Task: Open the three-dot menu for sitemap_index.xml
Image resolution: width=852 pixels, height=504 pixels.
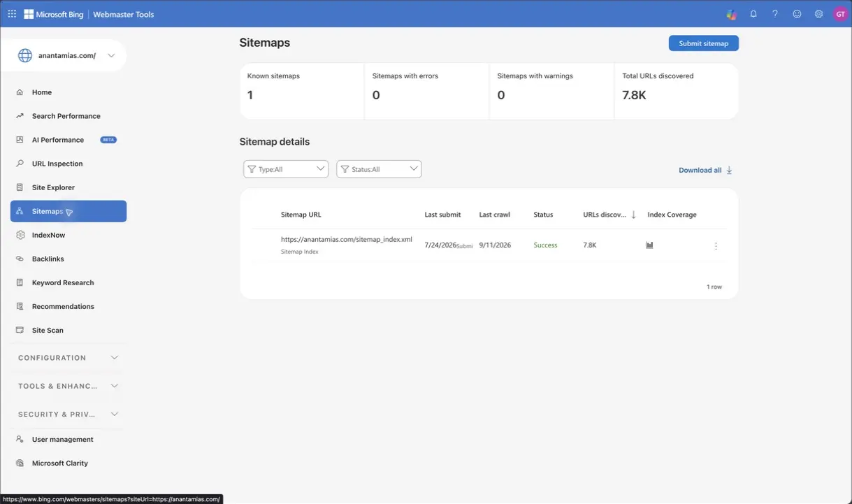Action: pyautogui.click(x=716, y=246)
